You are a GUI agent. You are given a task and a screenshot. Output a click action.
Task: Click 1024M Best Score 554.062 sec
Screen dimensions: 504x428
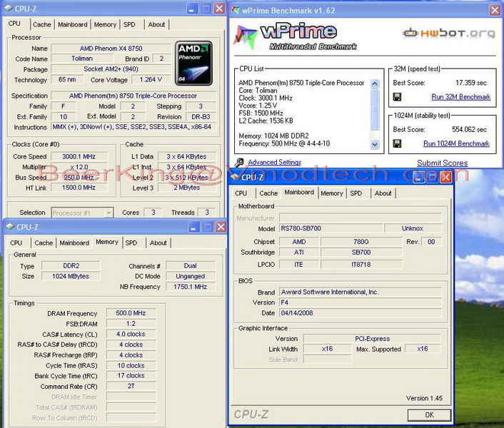[x=469, y=129]
